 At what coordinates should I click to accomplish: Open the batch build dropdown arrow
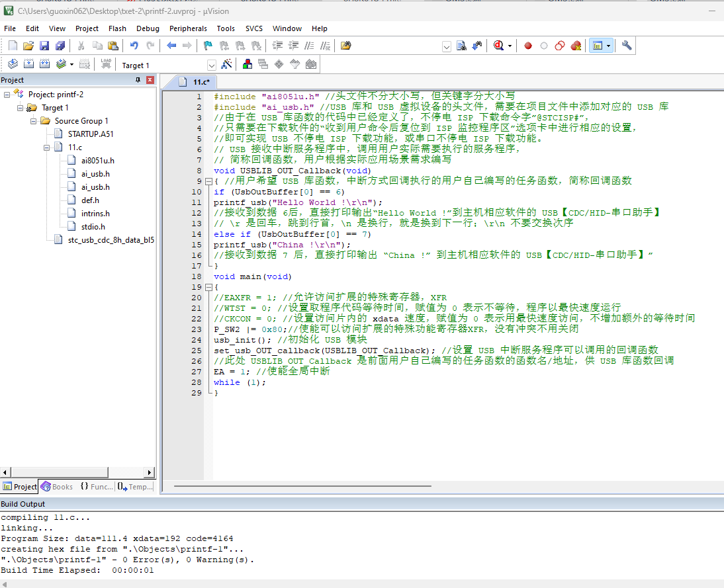coord(71,64)
